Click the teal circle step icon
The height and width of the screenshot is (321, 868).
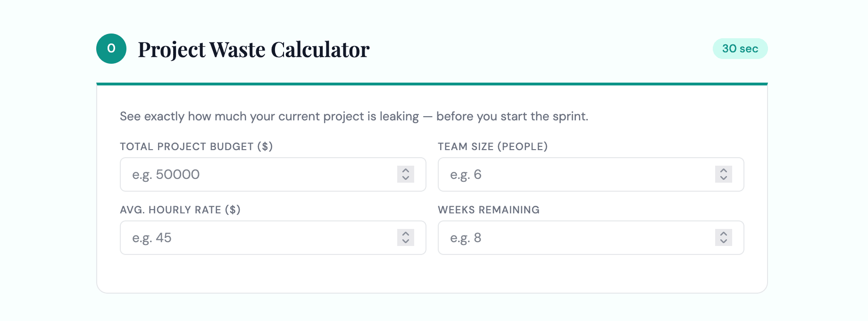[x=111, y=49]
